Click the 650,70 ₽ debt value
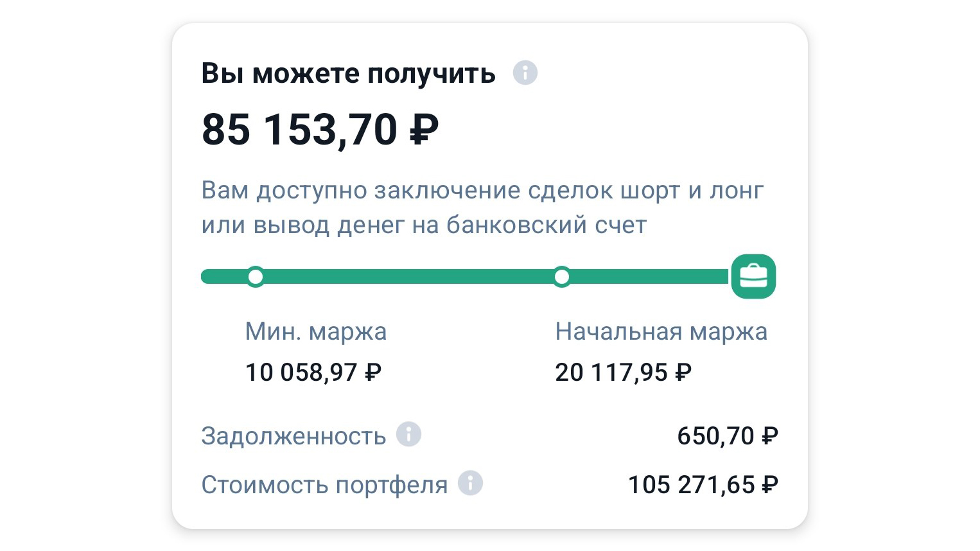The image size is (980, 551). (728, 436)
